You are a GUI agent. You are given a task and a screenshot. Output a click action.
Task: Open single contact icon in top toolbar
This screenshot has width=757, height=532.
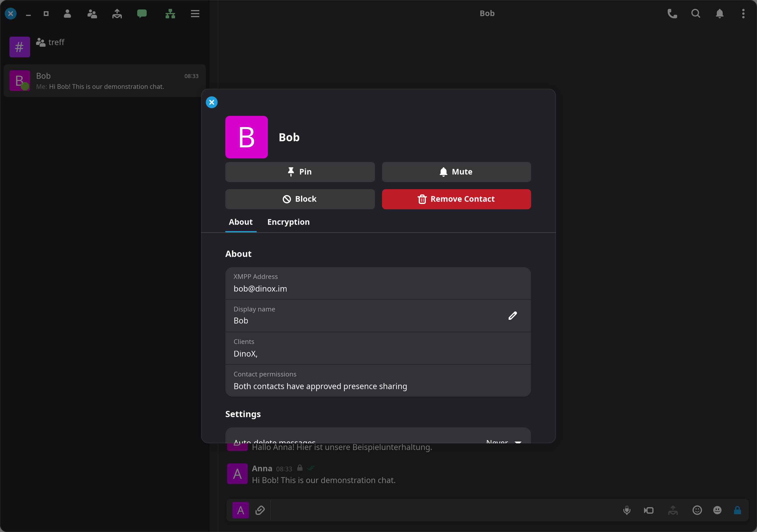tap(67, 14)
